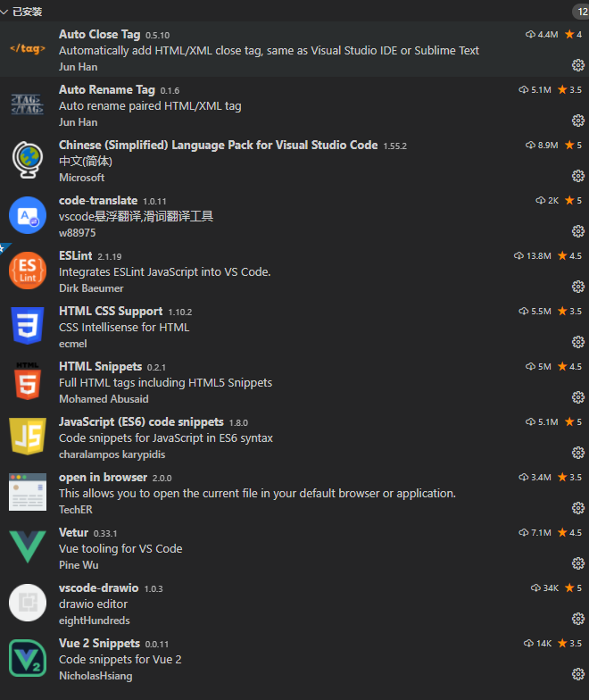Click publisher name eightHundreds
This screenshot has width=589, height=700.
(95, 621)
